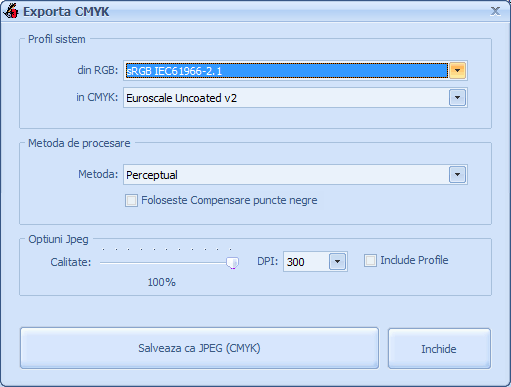The width and height of the screenshot is (511, 387).
Task: Click the Calitate slider track middle
Action: (x=169, y=263)
